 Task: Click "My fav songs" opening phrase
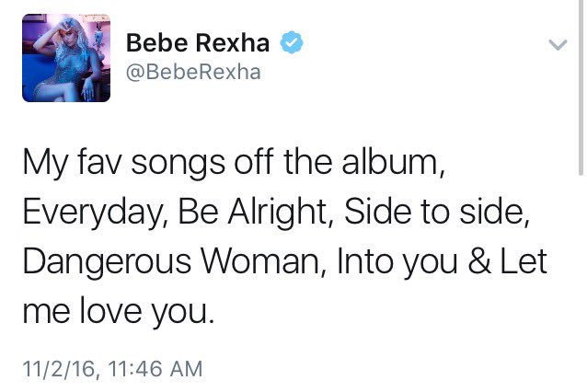118,166
